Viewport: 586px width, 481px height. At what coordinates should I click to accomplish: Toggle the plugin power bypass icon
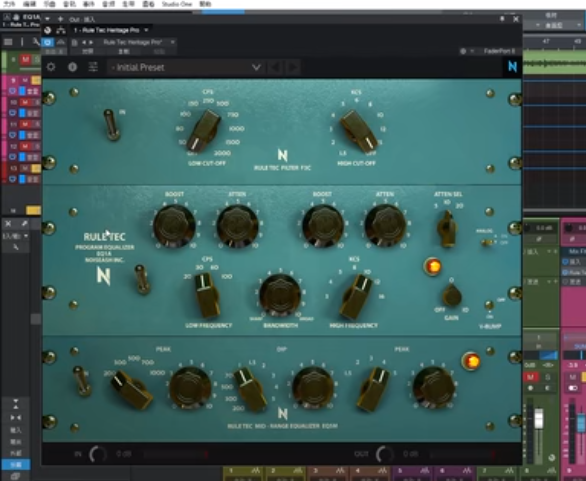(47, 30)
